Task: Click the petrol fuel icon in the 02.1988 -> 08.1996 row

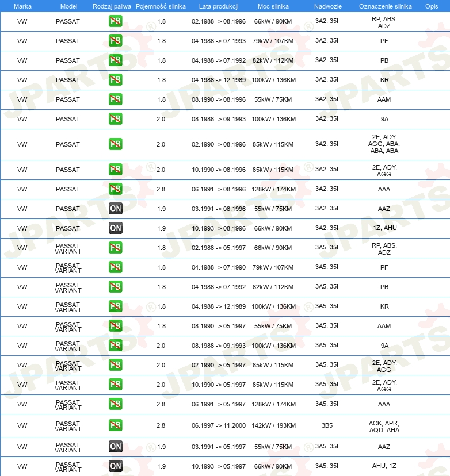Action: (116, 21)
